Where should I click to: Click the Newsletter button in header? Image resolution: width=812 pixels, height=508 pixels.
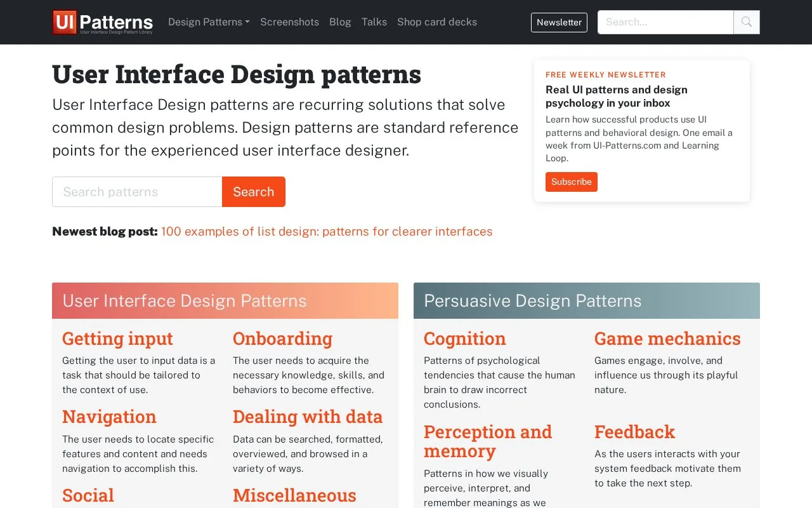tap(559, 22)
